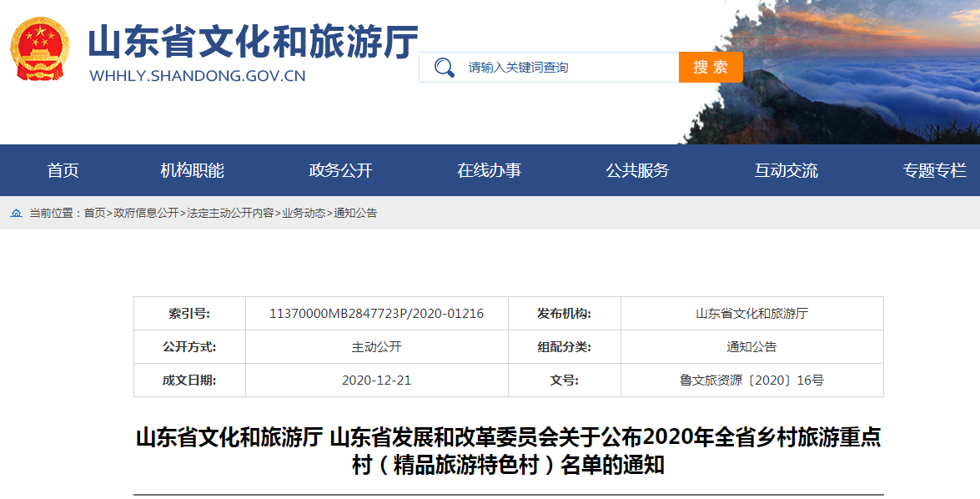Open the 政务公开 navigation menu
The width and height of the screenshot is (980, 499).
pyautogui.click(x=340, y=170)
